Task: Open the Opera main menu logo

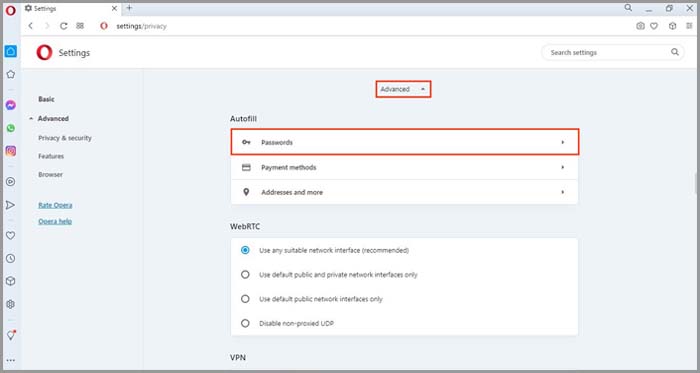Action: click(x=11, y=10)
